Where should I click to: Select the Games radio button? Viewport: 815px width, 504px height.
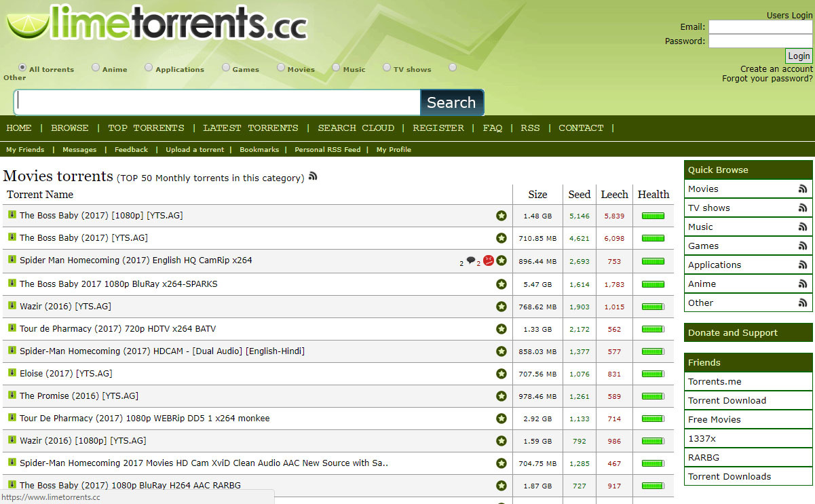point(226,68)
